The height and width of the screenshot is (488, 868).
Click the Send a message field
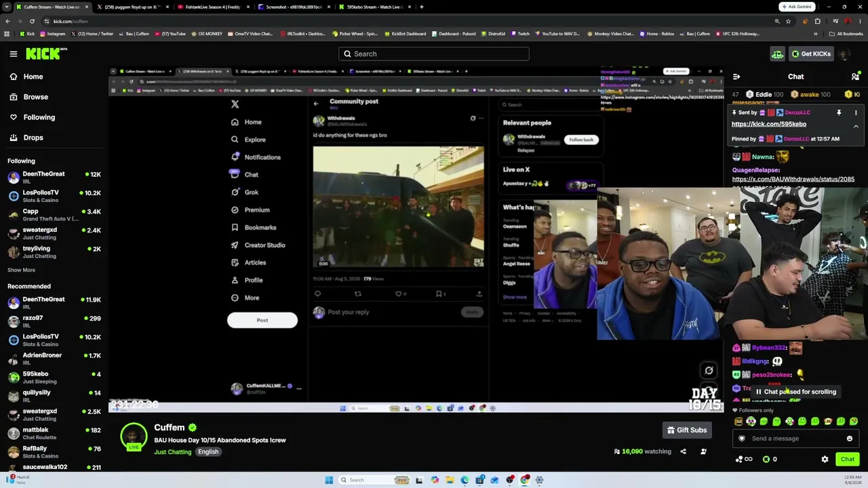point(795,439)
